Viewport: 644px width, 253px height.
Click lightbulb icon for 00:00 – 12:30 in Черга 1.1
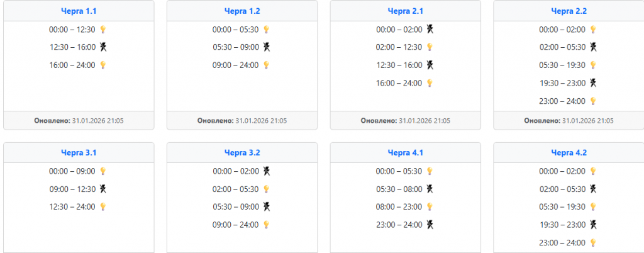click(103, 30)
